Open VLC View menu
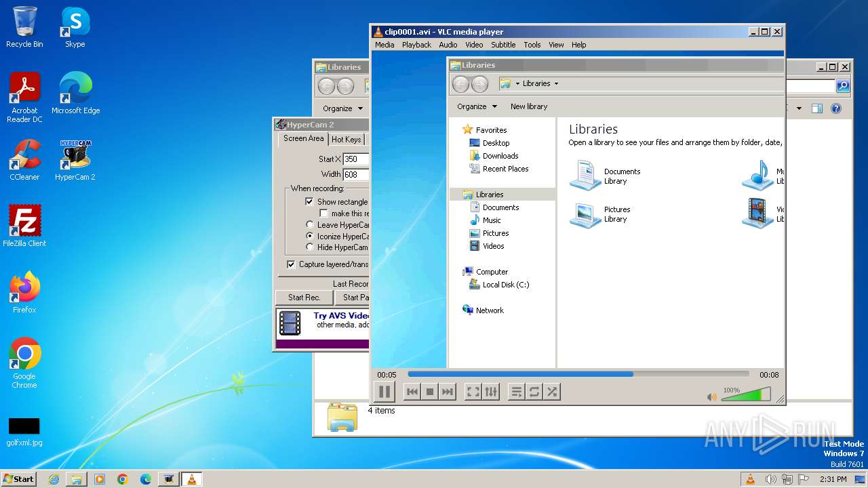The height and width of the screenshot is (488, 868). click(x=556, y=45)
